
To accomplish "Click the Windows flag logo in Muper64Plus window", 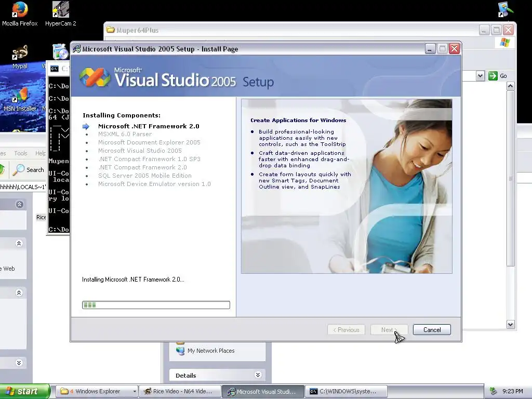I will coord(504,43).
